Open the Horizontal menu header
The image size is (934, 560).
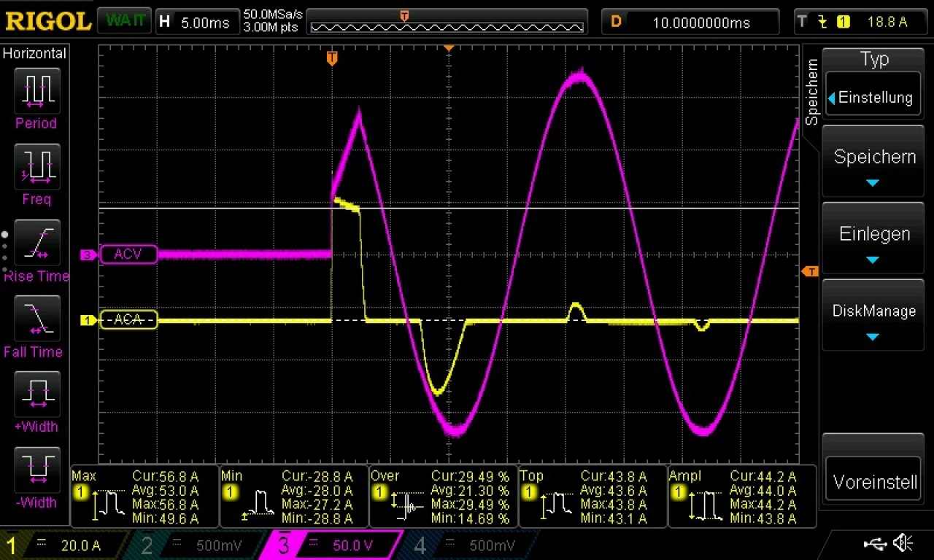(34, 53)
